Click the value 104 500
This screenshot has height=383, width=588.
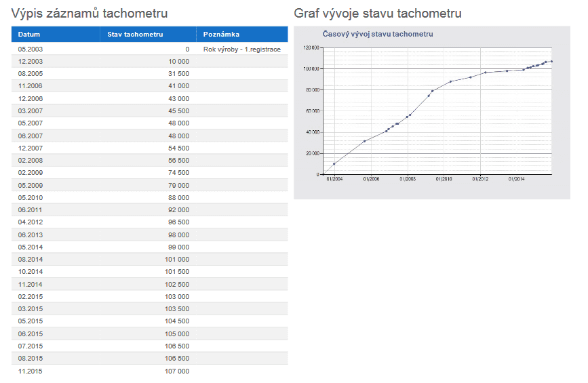coord(177,321)
